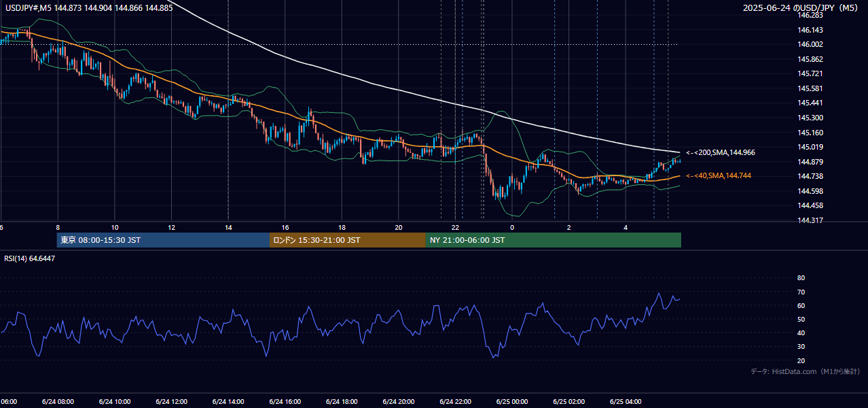
Task: Click the 6/24 20:00 date label
Action: point(399,402)
